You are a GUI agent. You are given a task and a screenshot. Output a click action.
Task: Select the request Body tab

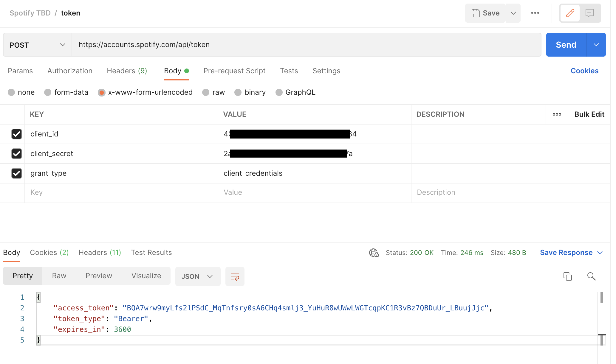point(177,71)
